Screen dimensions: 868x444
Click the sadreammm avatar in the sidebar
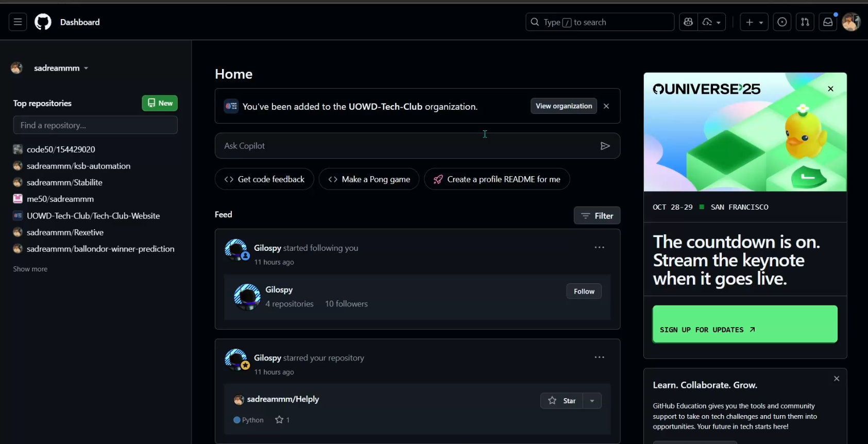click(x=17, y=68)
